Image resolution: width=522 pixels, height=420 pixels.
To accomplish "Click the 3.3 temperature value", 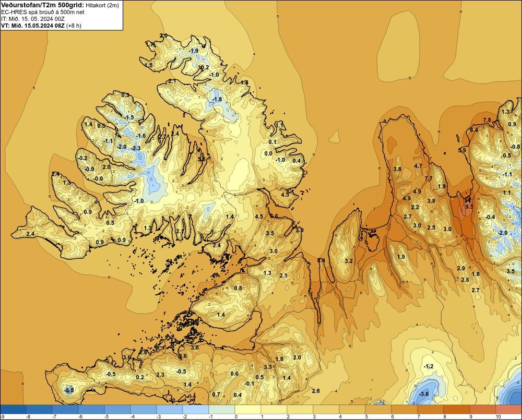I will click(x=268, y=367).
